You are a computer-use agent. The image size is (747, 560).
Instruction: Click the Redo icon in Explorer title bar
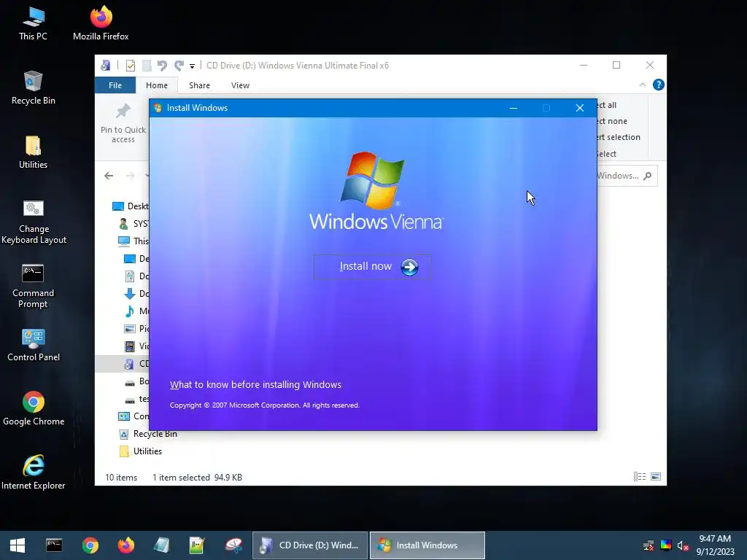(179, 66)
